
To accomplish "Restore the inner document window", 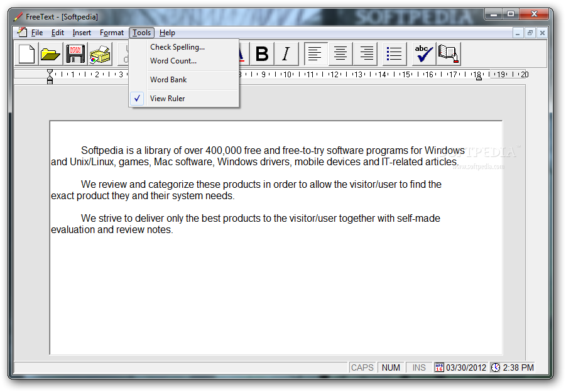I will (x=530, y=33).
